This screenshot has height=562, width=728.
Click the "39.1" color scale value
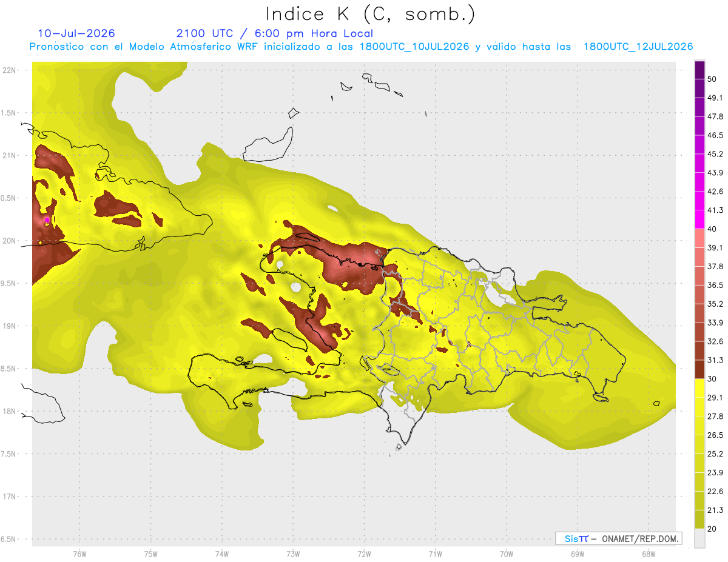(715, 248)
